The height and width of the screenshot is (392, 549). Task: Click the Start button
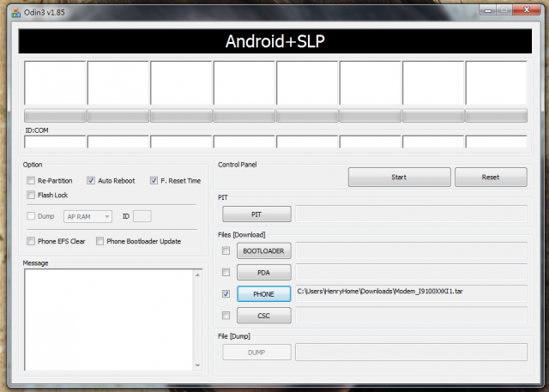click(399, 177)
